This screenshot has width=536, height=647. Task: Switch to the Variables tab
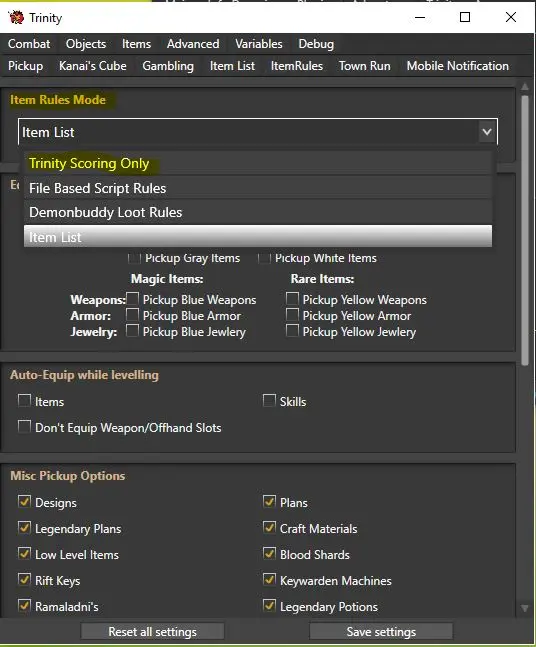coord(259,44)
